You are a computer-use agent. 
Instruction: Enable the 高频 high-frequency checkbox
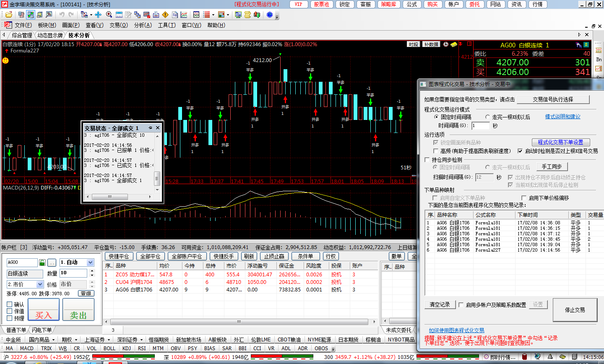(436, 151)
